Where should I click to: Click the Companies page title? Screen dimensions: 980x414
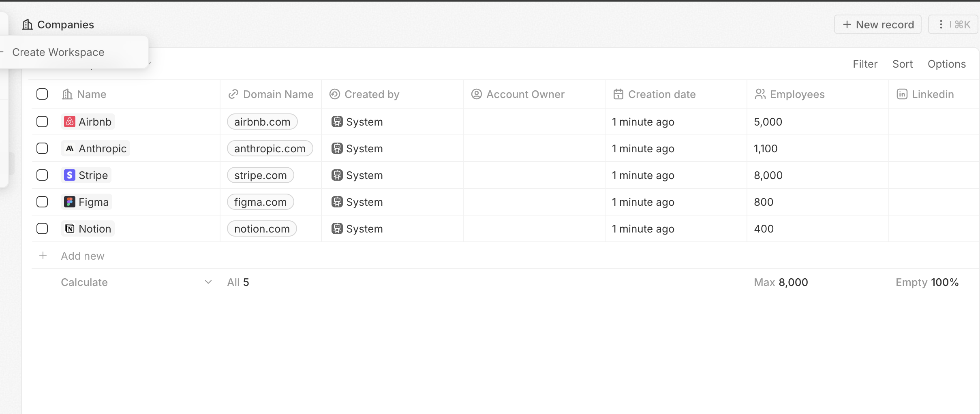[x=66, y=25]
